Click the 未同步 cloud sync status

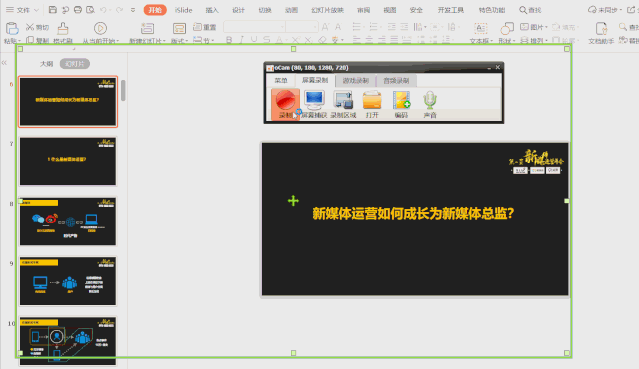point(604,10)
